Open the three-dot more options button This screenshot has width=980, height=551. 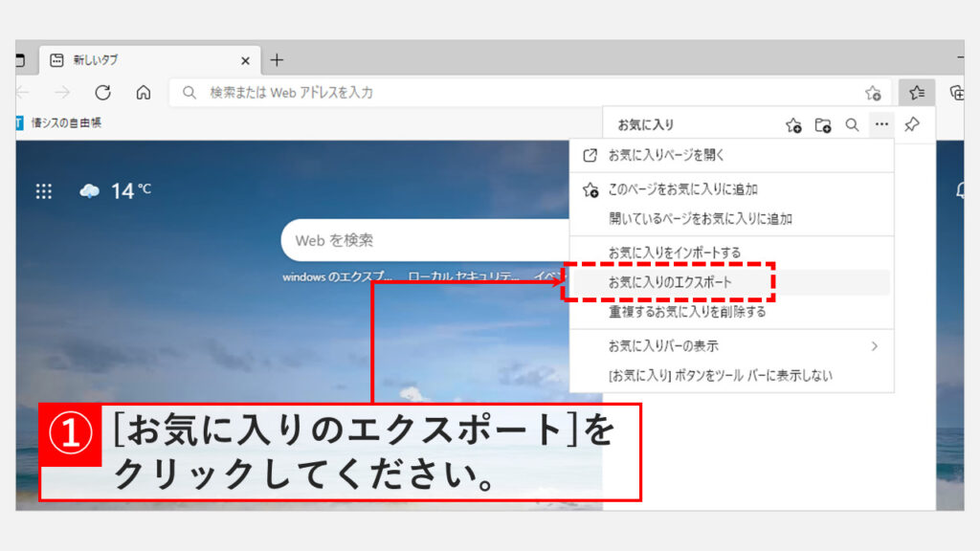click(881, 124)
